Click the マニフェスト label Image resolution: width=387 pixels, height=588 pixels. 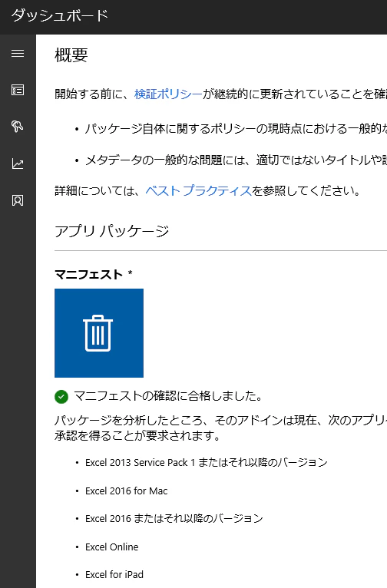(89, 274)
